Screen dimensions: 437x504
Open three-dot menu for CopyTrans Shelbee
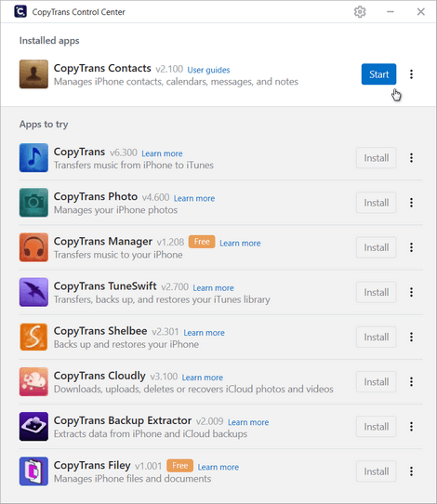[x=411, y=337]
